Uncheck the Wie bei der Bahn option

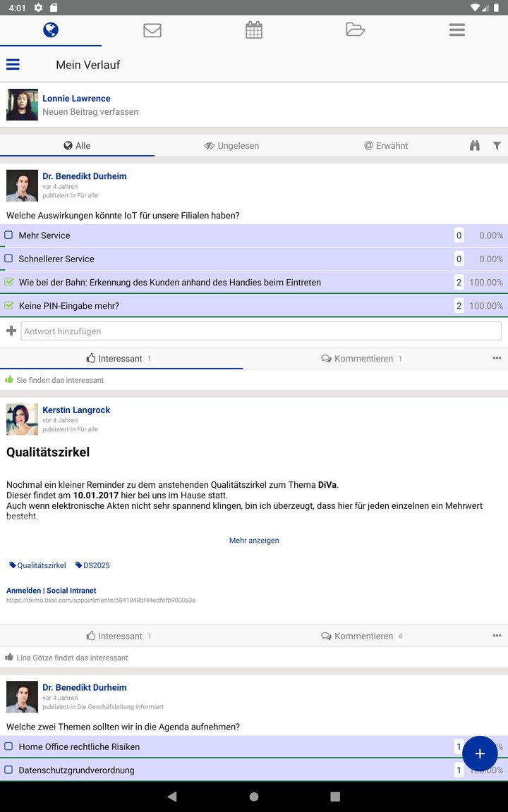click(x=8, y=282)
